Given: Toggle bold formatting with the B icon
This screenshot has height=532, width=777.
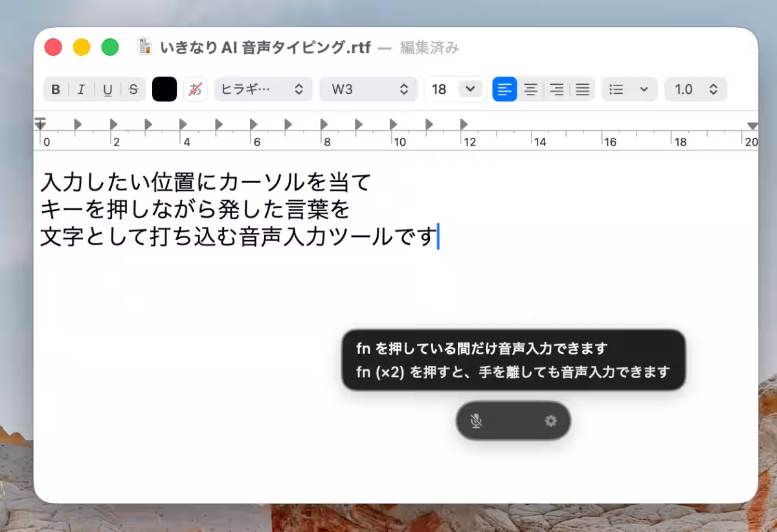Looking at the screenshot, I should pyautogui.click(x=55, y=89).
